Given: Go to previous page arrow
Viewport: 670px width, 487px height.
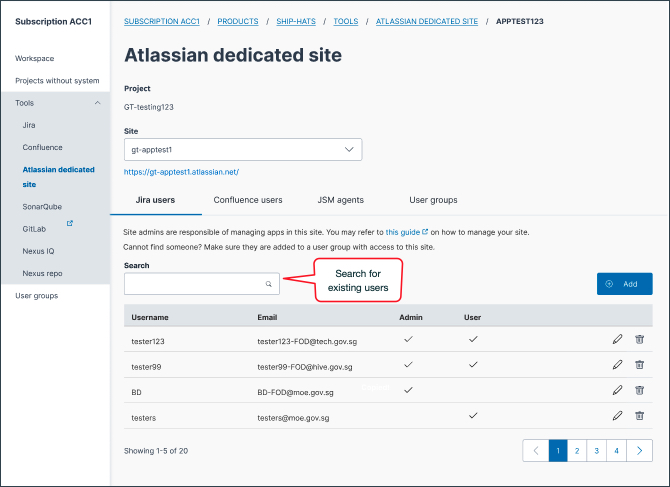Looking at the screenshot, I should coord(536,451).
